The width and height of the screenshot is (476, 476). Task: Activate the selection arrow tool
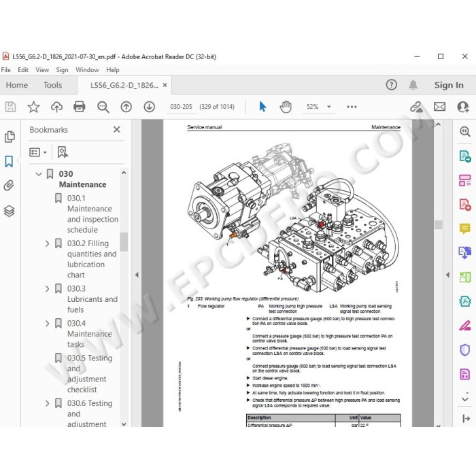tap(262, 107)
